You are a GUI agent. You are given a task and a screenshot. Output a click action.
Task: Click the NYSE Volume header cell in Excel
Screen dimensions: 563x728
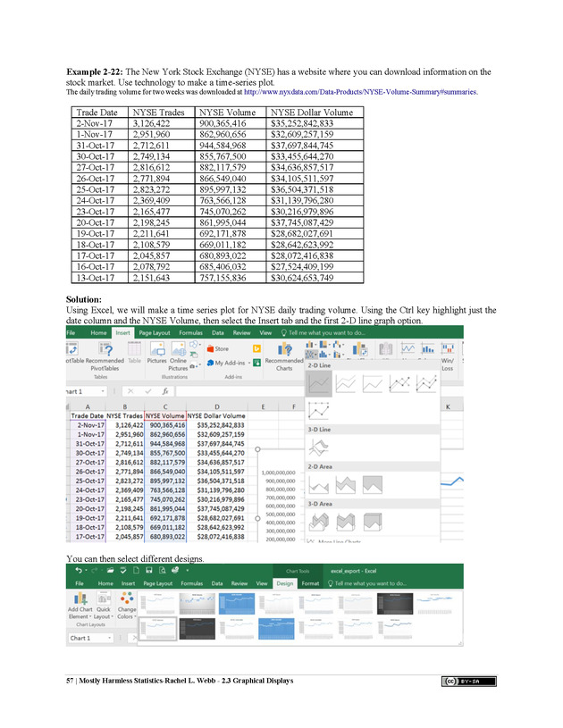165,416
